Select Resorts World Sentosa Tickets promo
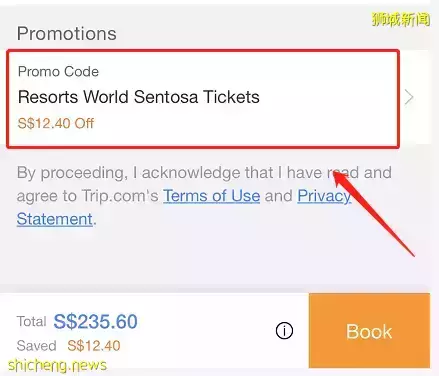 click(139, 97)
